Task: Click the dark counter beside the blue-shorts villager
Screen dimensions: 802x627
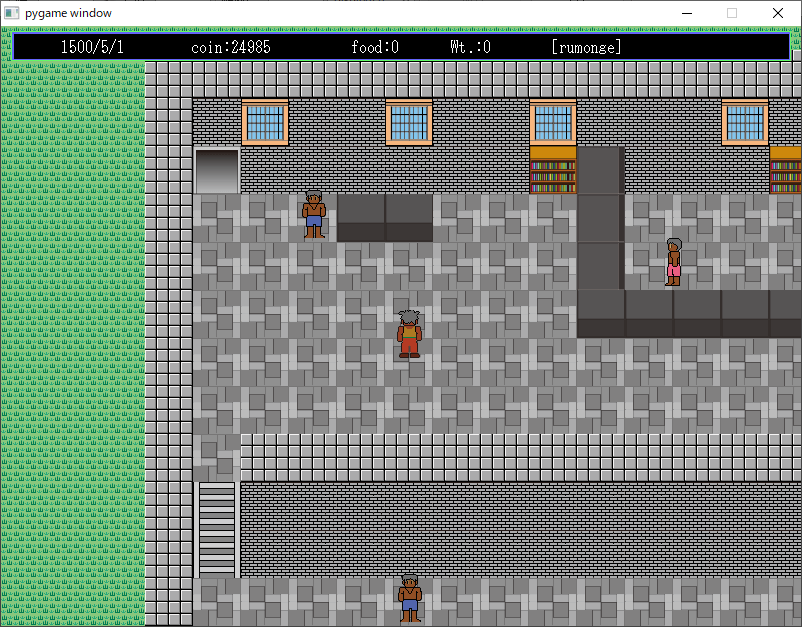Action: 385,217
